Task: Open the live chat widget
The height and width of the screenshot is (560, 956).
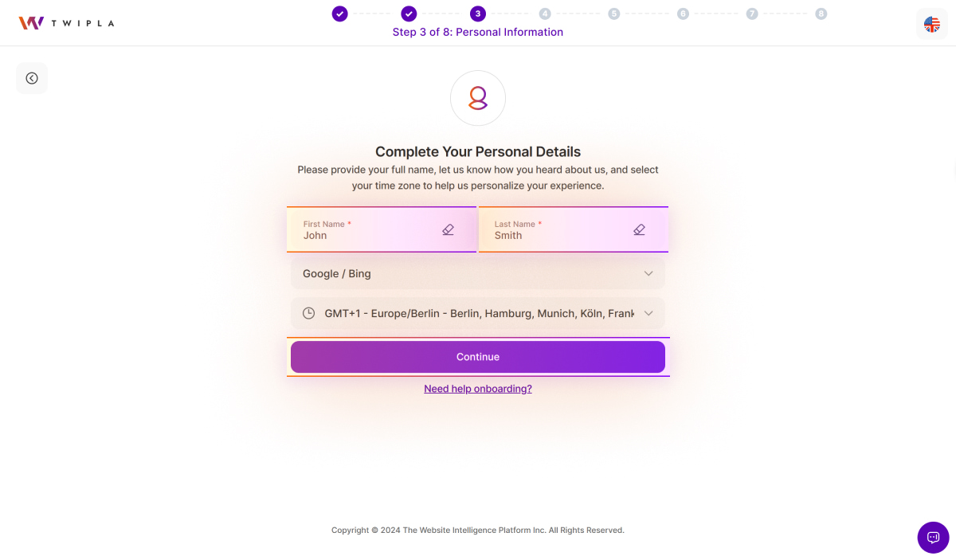Action: pos(933,537)
